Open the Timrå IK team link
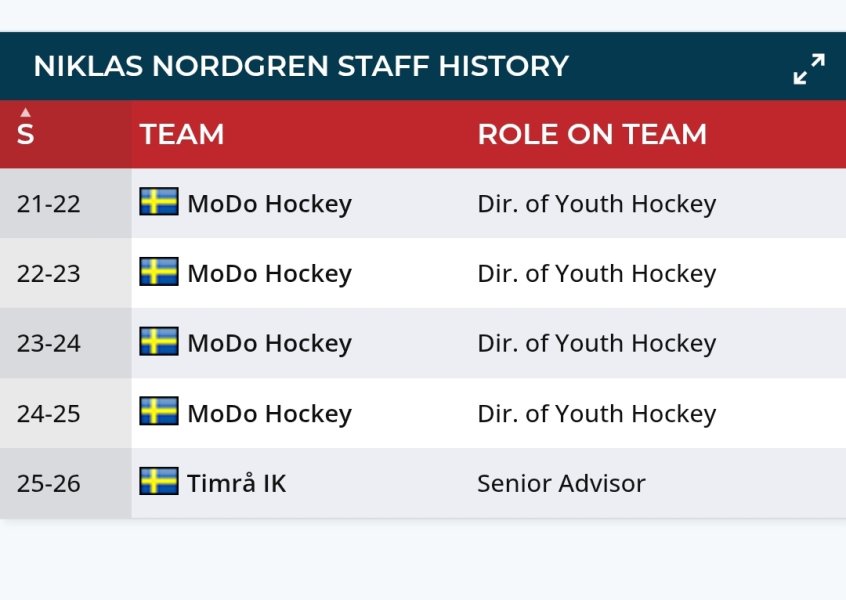The image size is (846, 600). coord(236,484)
